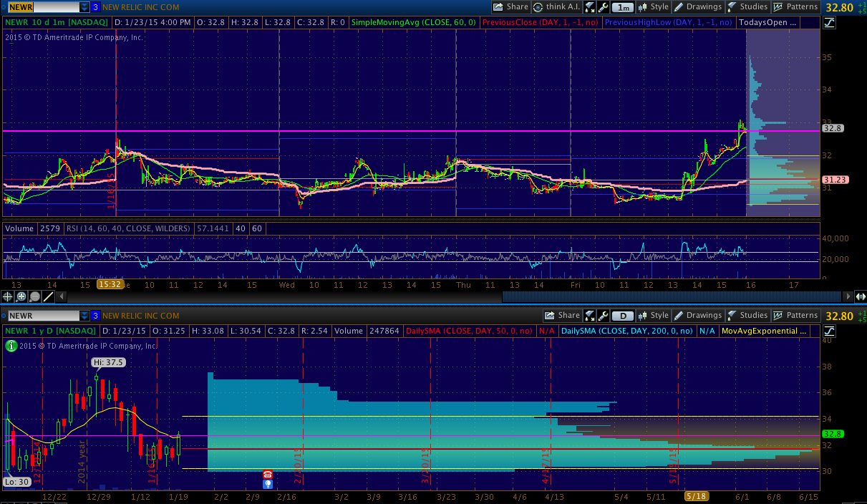The height and width of the screenshot is (504, 867).
Task: Open chart settings wrench in lower chart
Action: [x=603, y=316]
